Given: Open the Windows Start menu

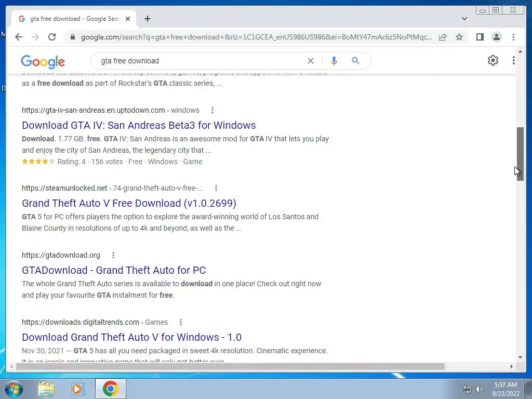Looking at the screenshot, I should pyautogui.click(x=14, y=389).
